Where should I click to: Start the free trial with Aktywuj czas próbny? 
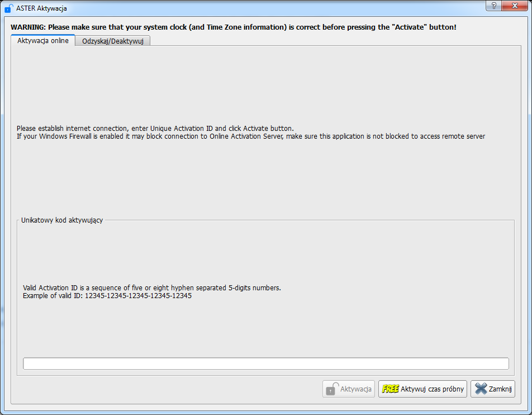pos(422,389)
